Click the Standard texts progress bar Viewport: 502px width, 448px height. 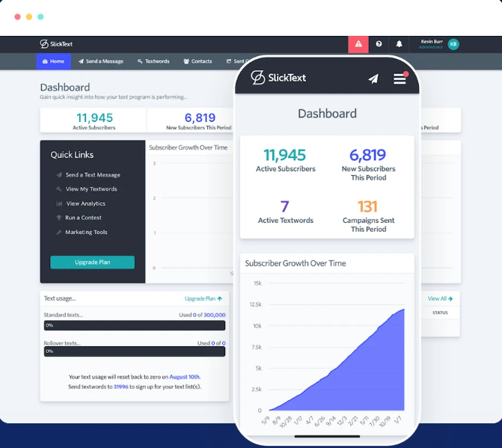click(135, 325)
